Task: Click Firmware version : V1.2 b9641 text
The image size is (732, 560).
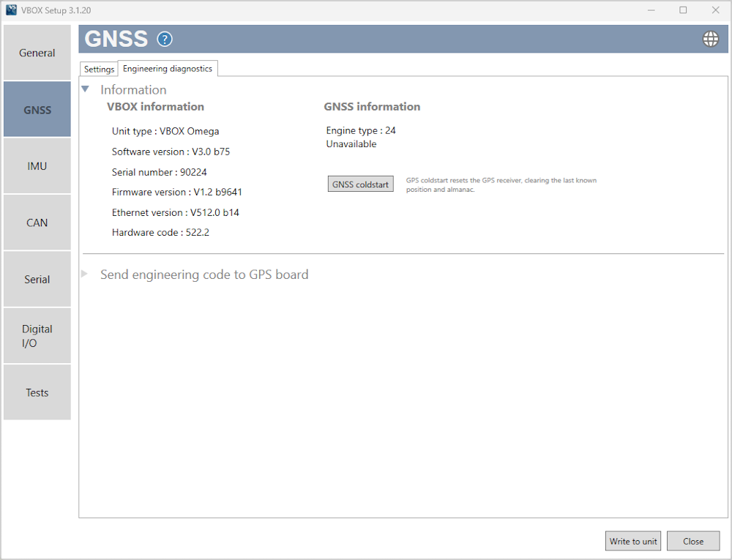Action: pyautogui.click(x=177, y=193)
